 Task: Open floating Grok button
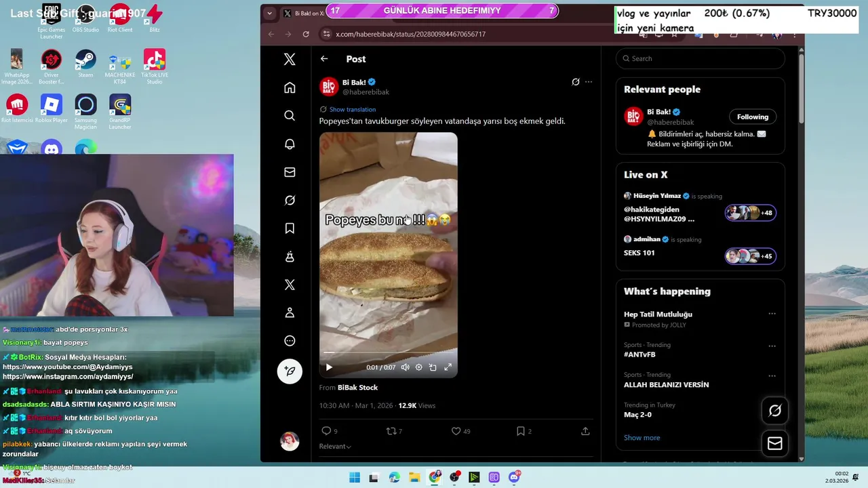775,410
